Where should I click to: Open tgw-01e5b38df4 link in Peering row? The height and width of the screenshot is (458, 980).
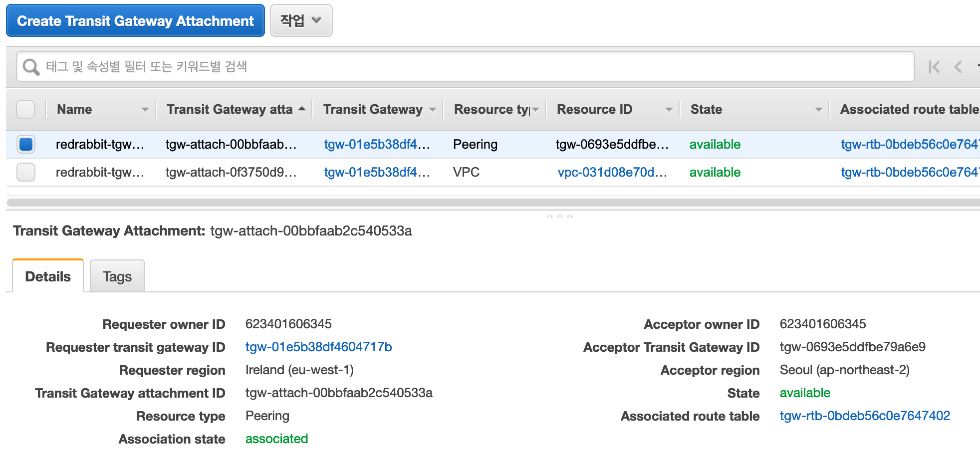[x=377, y=144]
